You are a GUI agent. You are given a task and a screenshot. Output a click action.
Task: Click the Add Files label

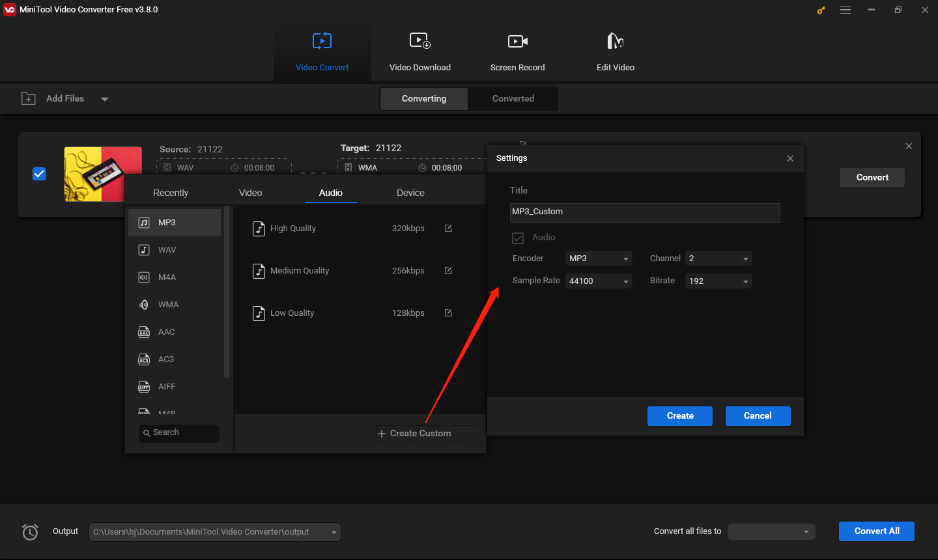coord(65,98)
